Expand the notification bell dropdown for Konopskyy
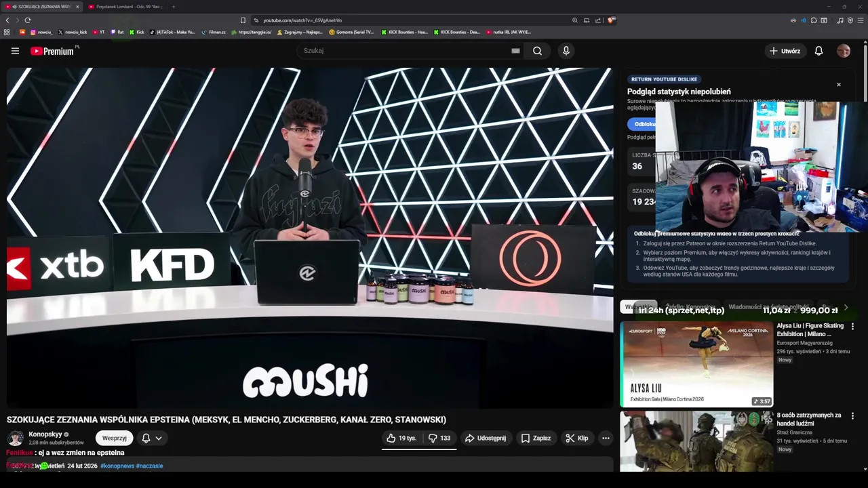The height and width of the screenshot is (488, 868). 152,439
